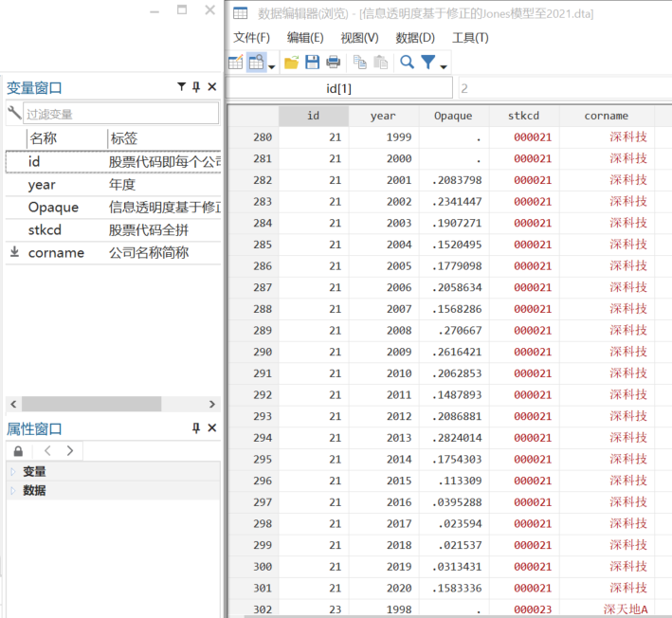This screenshot has width=672, height=618.
Task: Click the 过滤变量 filter input field
Action: pyautogui.click(x=120, y=114)
